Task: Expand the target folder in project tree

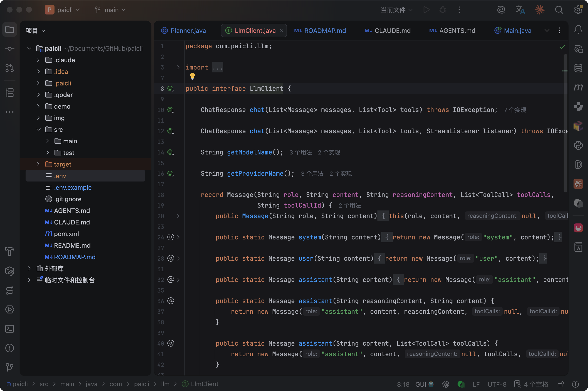Action: tap(38, 164)
